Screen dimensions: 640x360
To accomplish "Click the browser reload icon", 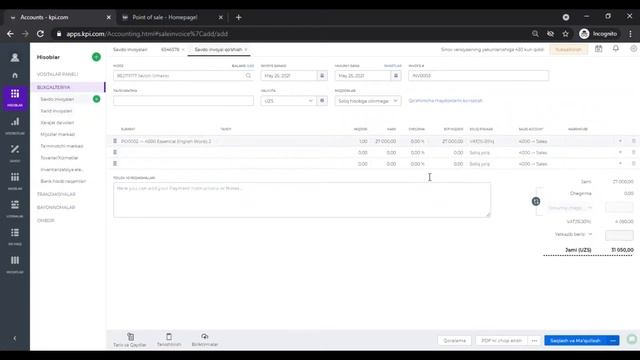I will point(40,34).
